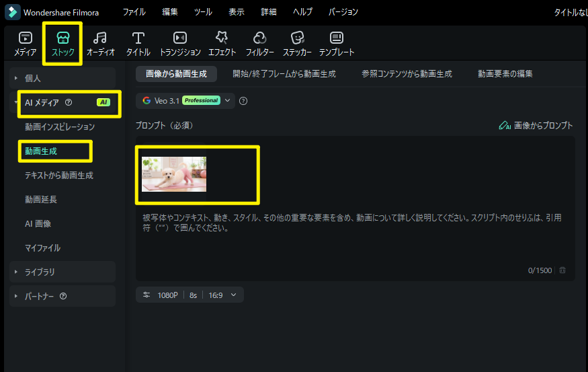Image resolution: width=588 pixels, height=372 pixels.
Task: Click the 1080P resolution value
Action: 167,295
